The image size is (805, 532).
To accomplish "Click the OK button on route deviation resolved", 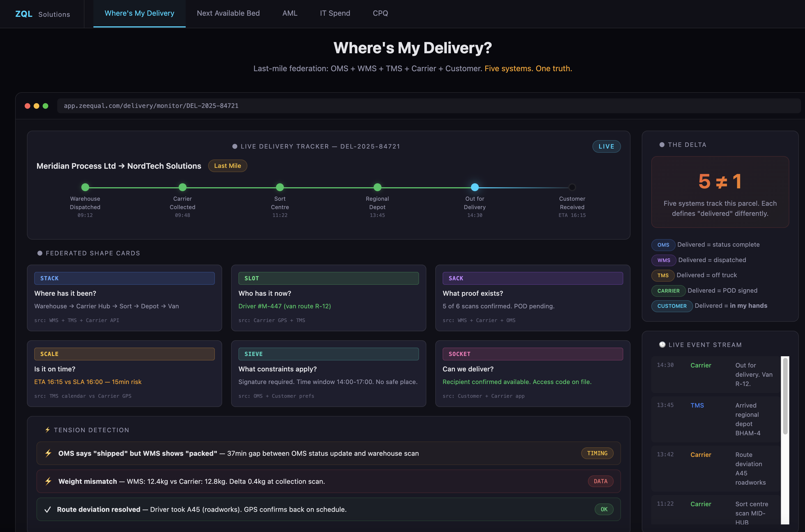I will coord(604,509).
